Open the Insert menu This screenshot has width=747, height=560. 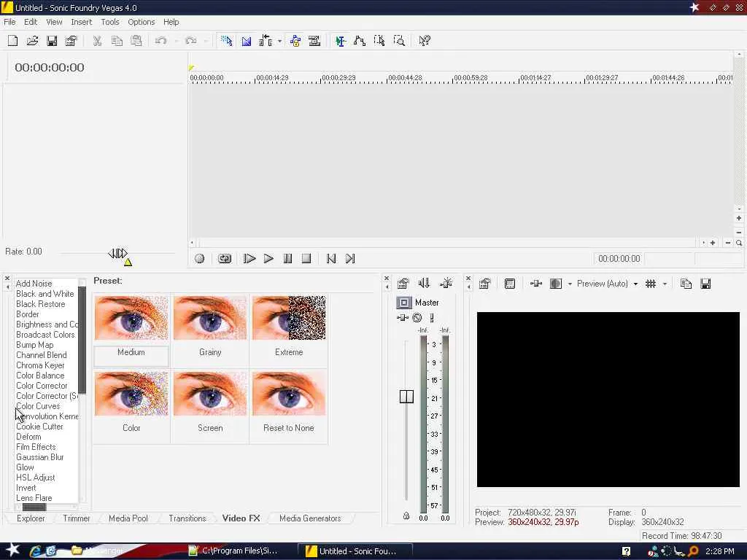[x=82, y=22]
